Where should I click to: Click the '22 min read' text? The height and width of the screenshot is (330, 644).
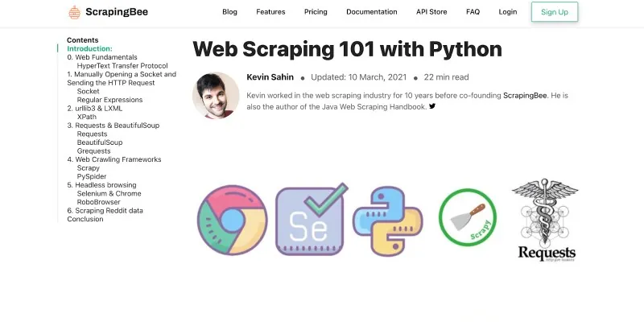[x=447, y=77]
